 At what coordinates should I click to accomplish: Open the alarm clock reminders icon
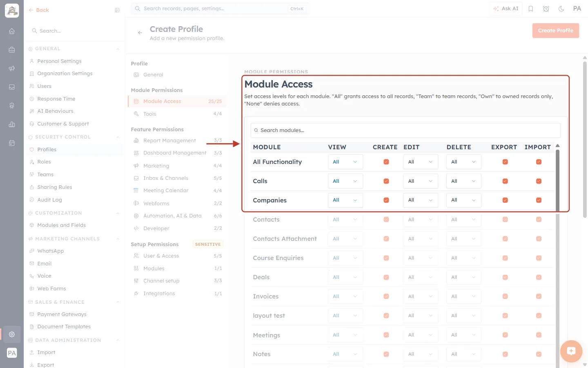click(546, 9)
